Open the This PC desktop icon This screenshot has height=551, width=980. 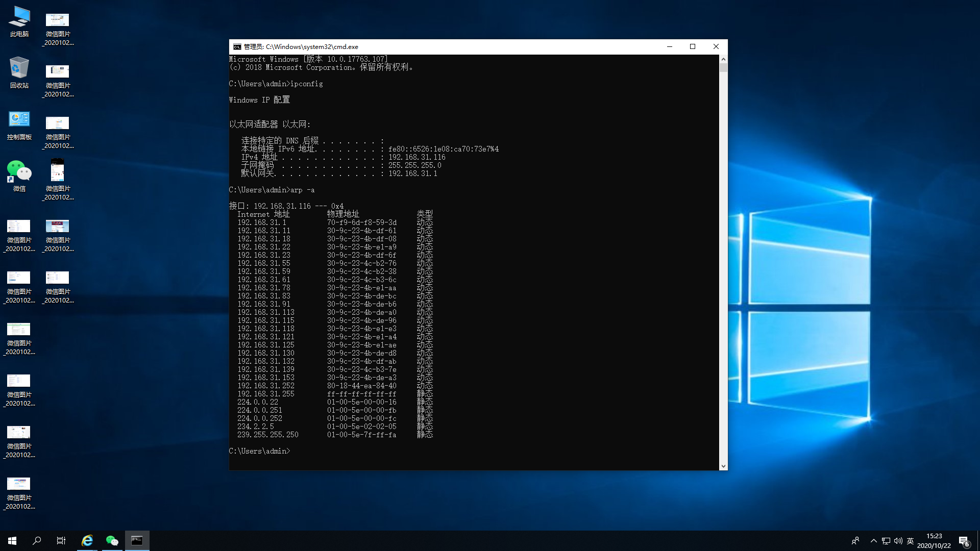(x=19, y=21)
